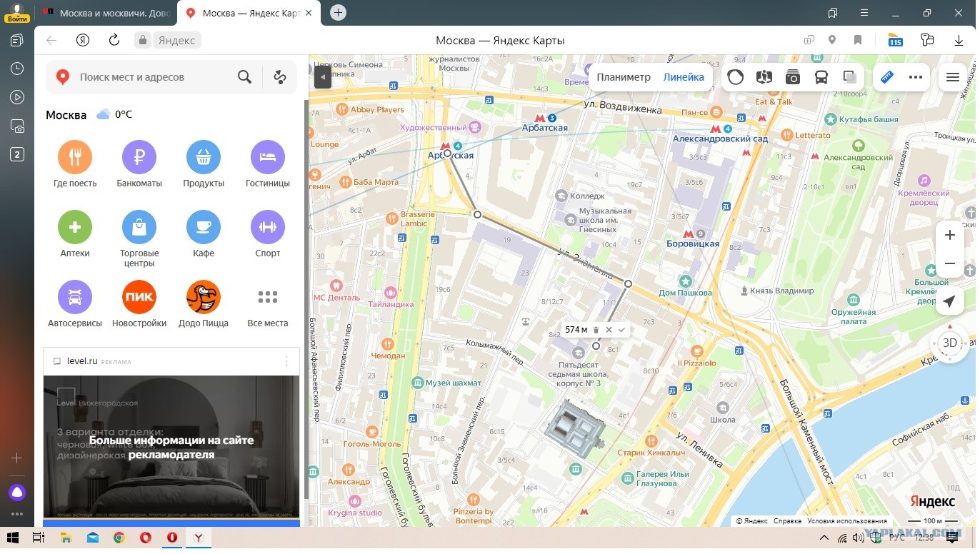Toggle the traffic layer circle icon

(736, 77)
